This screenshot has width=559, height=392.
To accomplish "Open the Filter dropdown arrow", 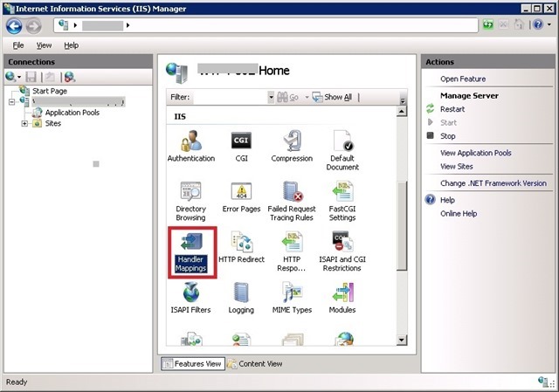I will coord(271,97).
